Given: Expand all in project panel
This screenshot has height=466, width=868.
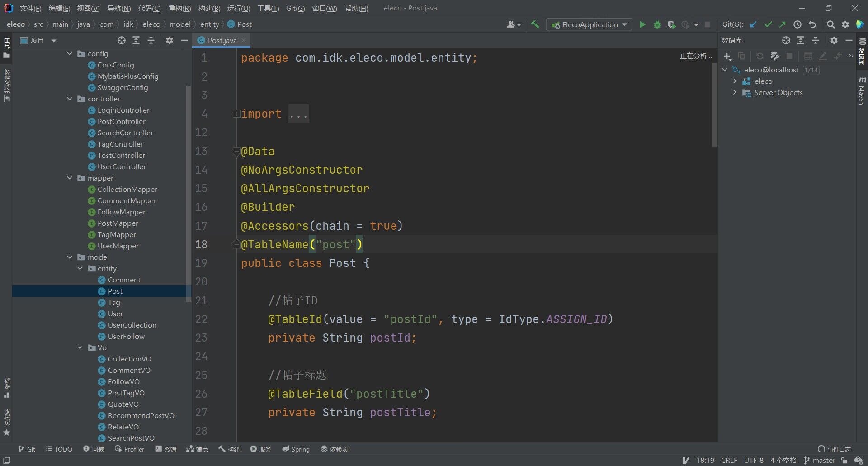Looking at the screenshot, I should (136, 40).
